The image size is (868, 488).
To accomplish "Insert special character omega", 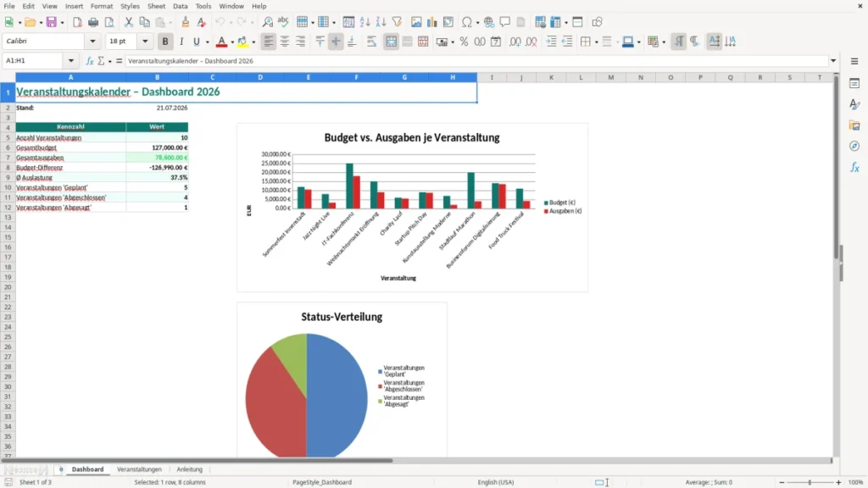I will point(467,22).
